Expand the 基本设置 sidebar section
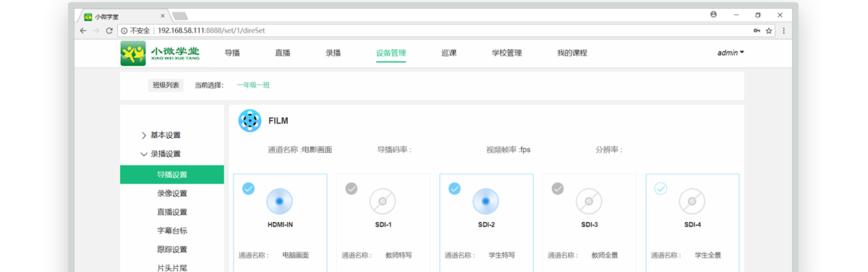This screenshot has width=868, height=272. [161, 135]
